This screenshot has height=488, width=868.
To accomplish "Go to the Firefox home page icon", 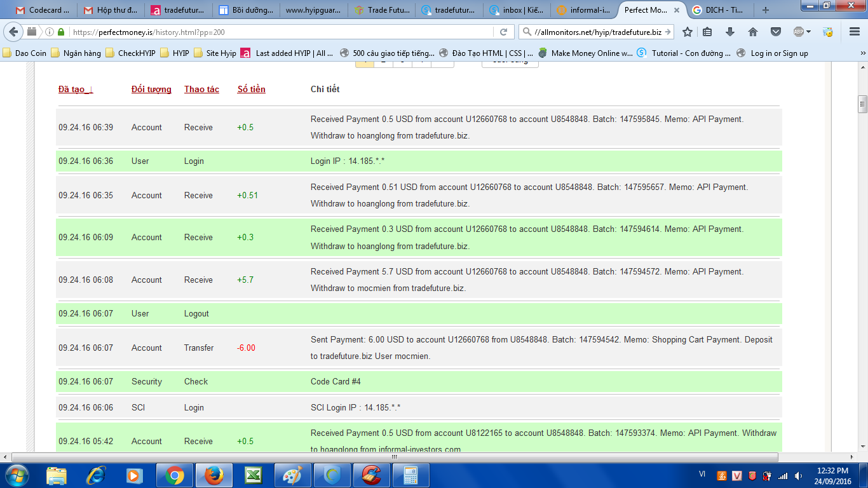I will 753,32.
